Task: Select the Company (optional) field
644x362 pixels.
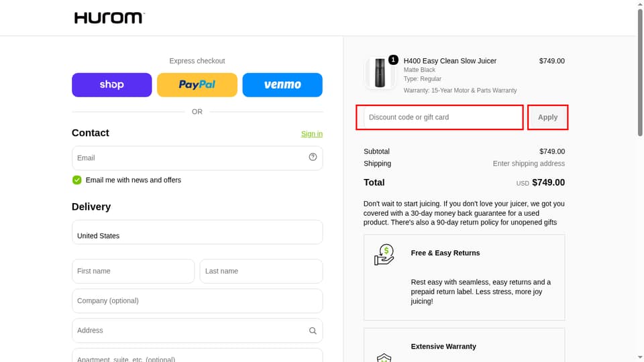Action: point(197,301)
